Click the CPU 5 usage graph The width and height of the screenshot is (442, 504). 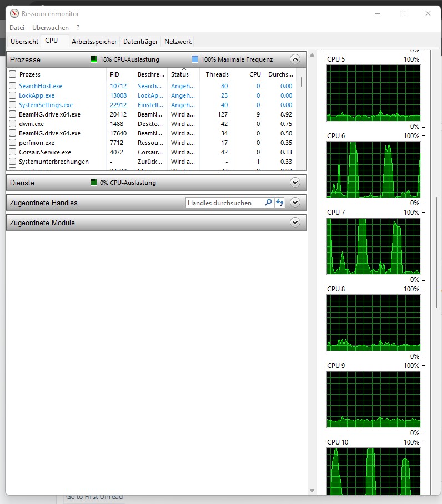pyautogui.click(x=373, y=93)
